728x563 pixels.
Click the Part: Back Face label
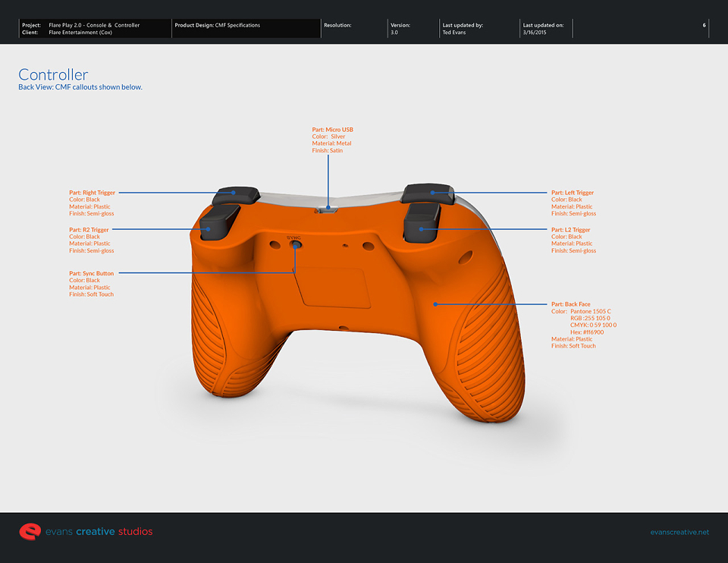click(570, 304)
